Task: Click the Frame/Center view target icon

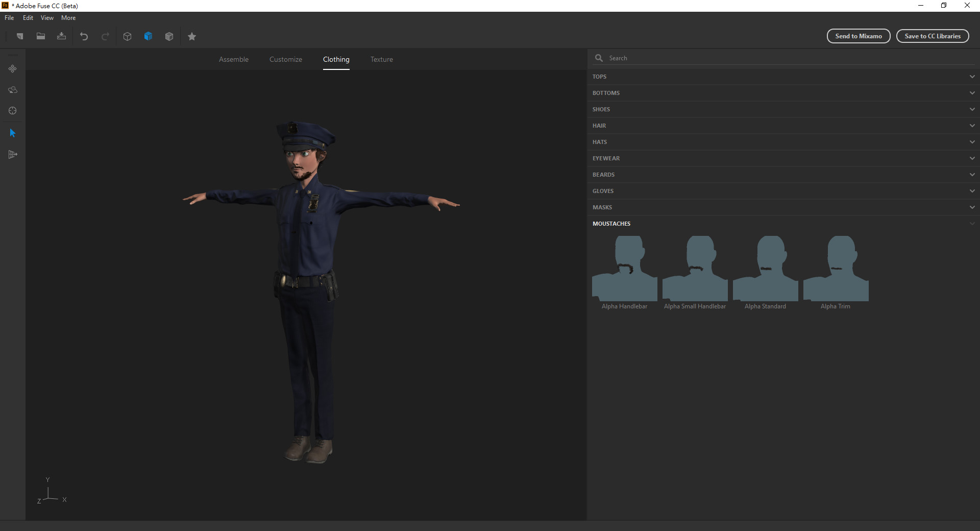Action: coord(13,111)
